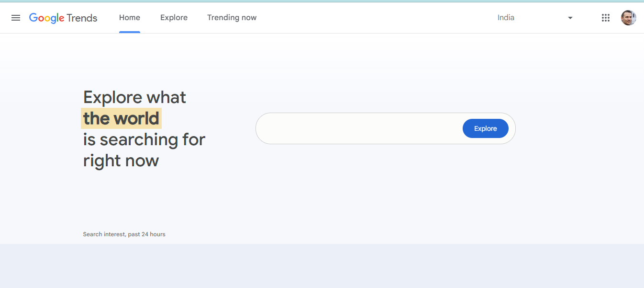644x288 pixels.
Task: Click the Trends word in logo
Action: (x=82, y=18)
